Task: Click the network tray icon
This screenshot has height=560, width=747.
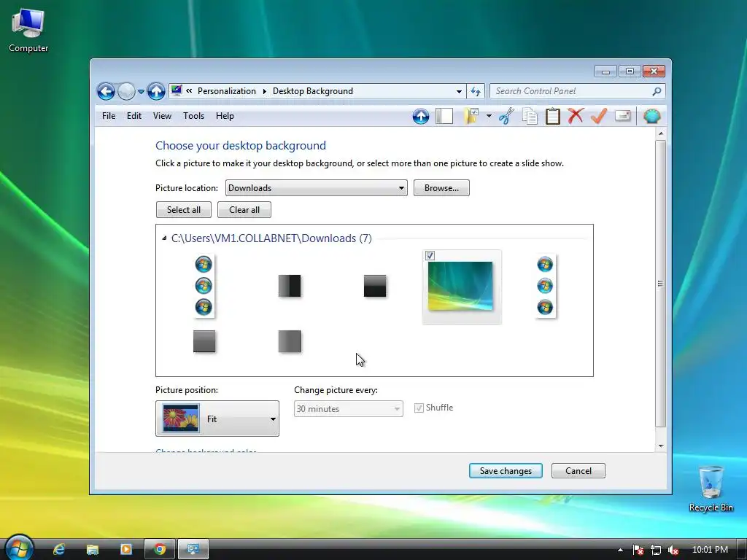Action: 656,550
